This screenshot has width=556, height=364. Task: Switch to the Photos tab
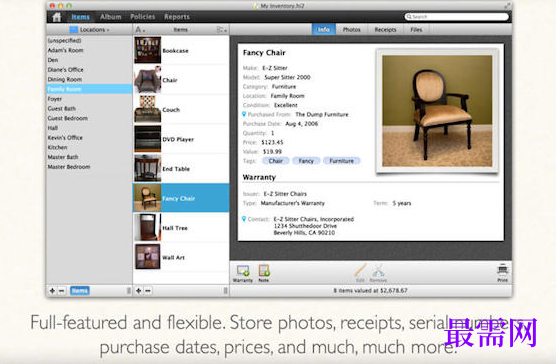pos(351,29)
